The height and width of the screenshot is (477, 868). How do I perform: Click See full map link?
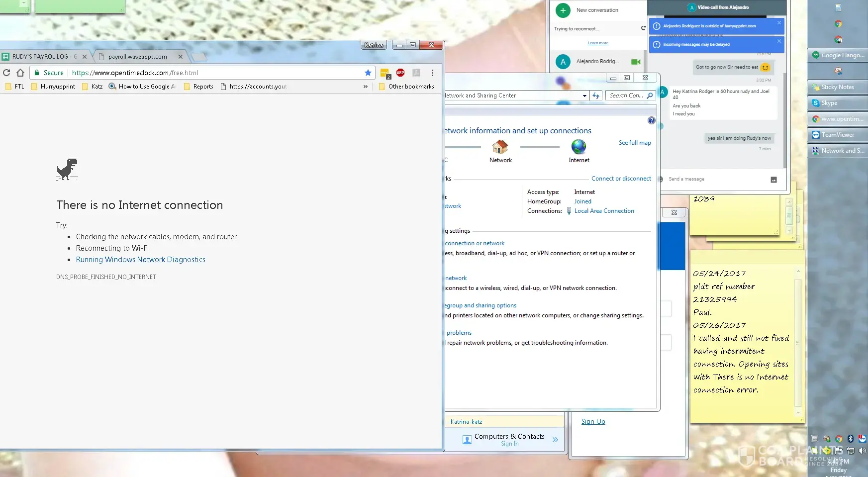click(x=634, y=143)
